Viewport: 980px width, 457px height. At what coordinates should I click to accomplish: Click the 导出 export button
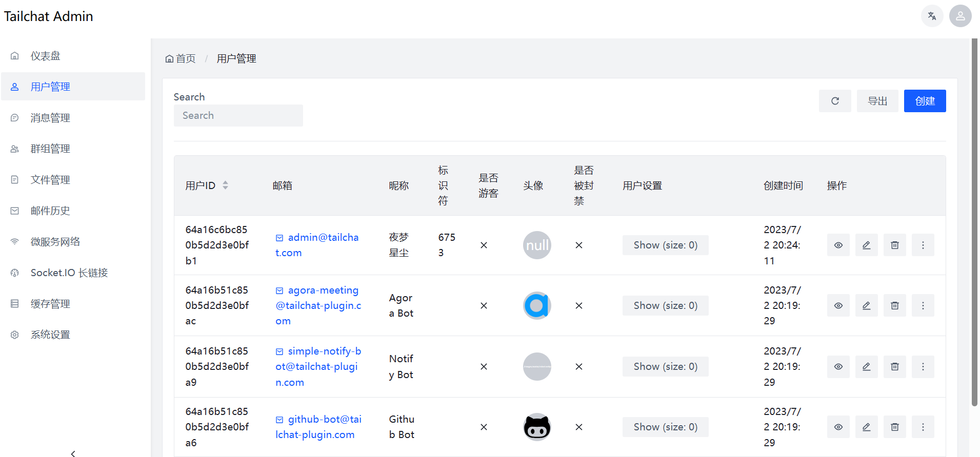point(877,101)
